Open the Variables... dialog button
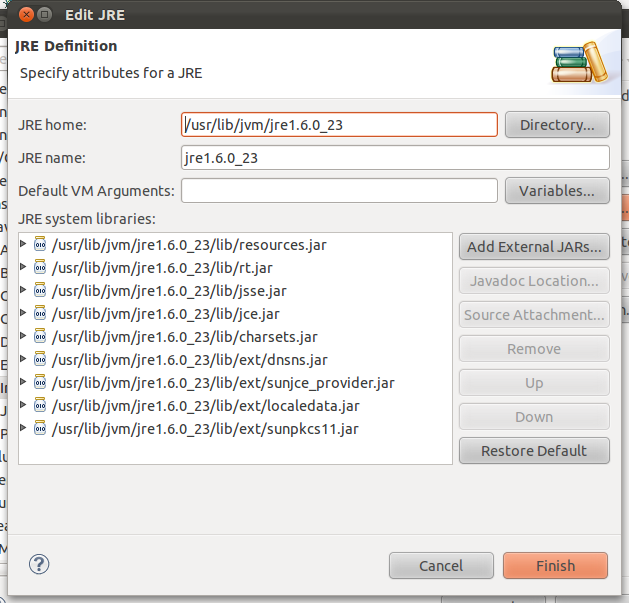Screen dimensions: 629x603 [557, 190]
